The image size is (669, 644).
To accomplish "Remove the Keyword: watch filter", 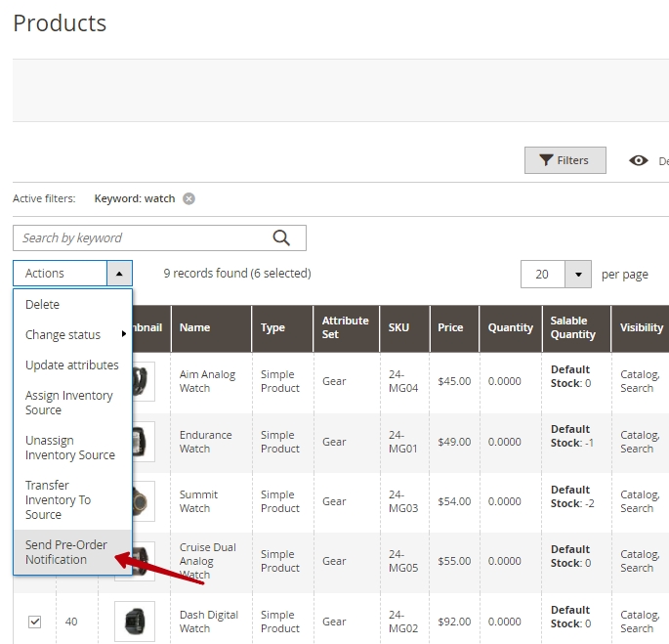I will coord(188,198).
